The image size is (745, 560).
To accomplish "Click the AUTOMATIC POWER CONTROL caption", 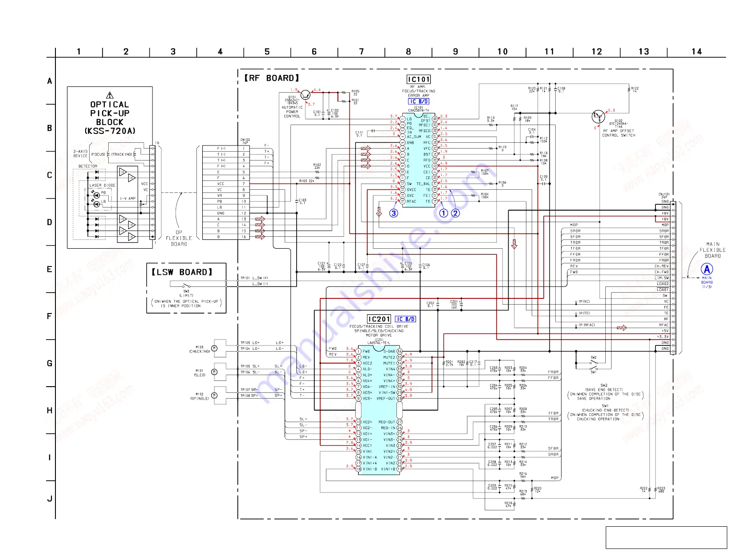I will [292, 112].
